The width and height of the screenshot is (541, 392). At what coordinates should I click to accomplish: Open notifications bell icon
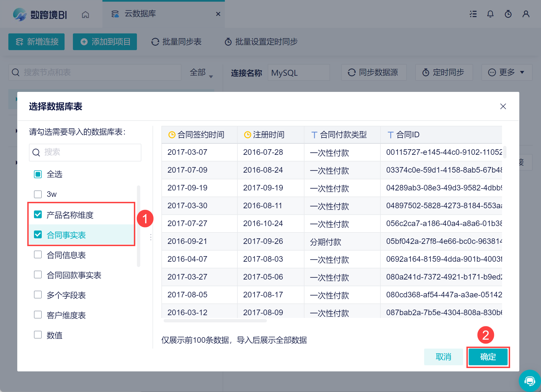490,14
